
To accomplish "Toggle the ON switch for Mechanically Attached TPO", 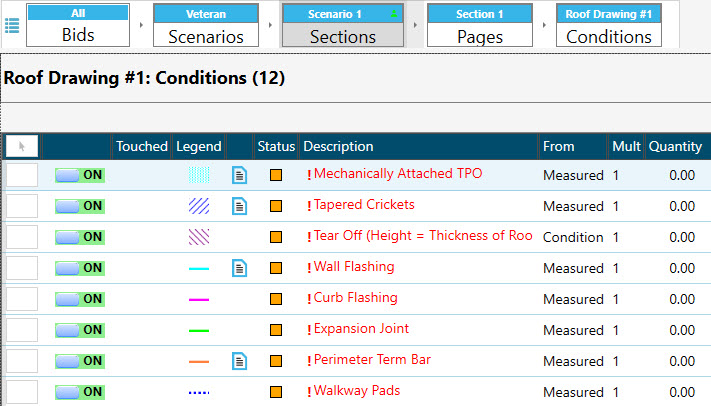I will point(80,175).
